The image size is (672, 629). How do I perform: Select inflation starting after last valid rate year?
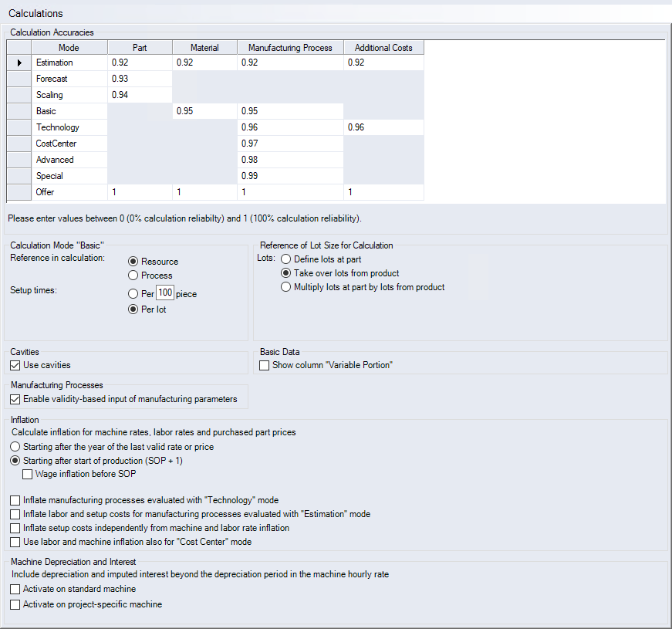tap(15, 447)
